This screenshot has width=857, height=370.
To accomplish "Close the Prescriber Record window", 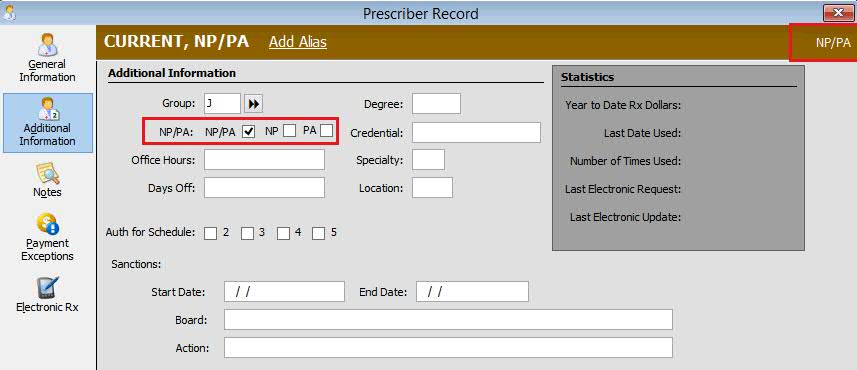I will (838, 13).
